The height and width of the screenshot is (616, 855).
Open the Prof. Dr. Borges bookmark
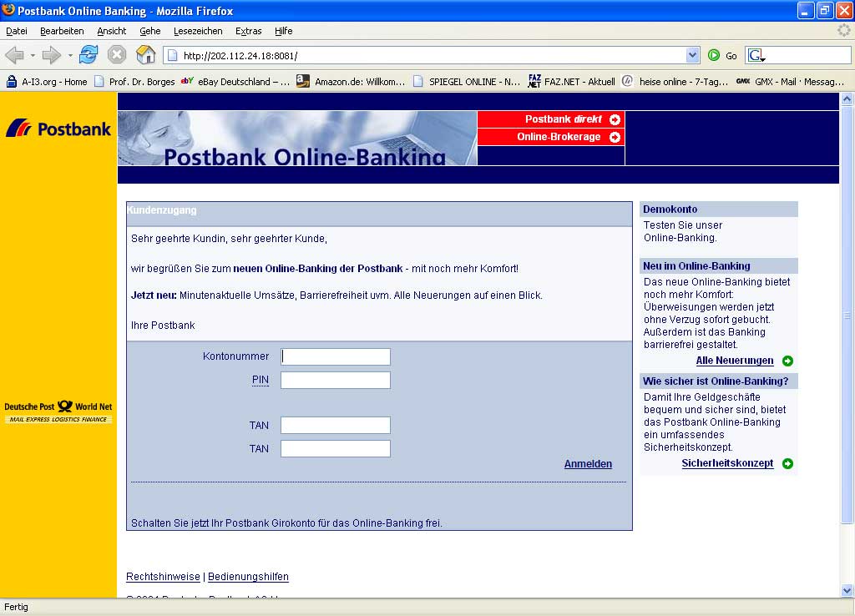134,82
